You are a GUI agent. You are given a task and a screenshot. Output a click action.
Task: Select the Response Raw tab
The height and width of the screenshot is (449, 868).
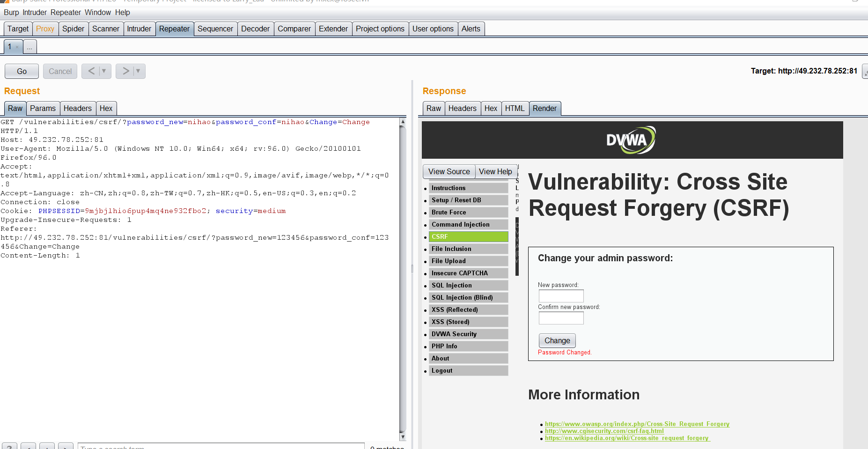click(x=434, y=108)
